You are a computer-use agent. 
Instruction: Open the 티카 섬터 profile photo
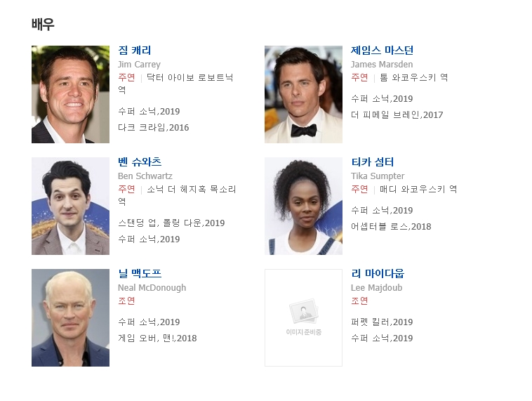(x=303, y=206)
